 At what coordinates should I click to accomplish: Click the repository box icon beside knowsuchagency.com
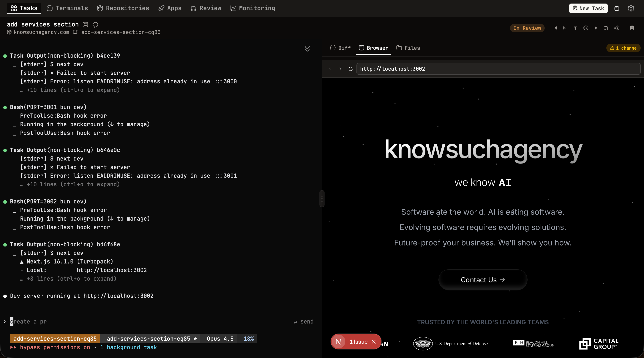[9, 32]
